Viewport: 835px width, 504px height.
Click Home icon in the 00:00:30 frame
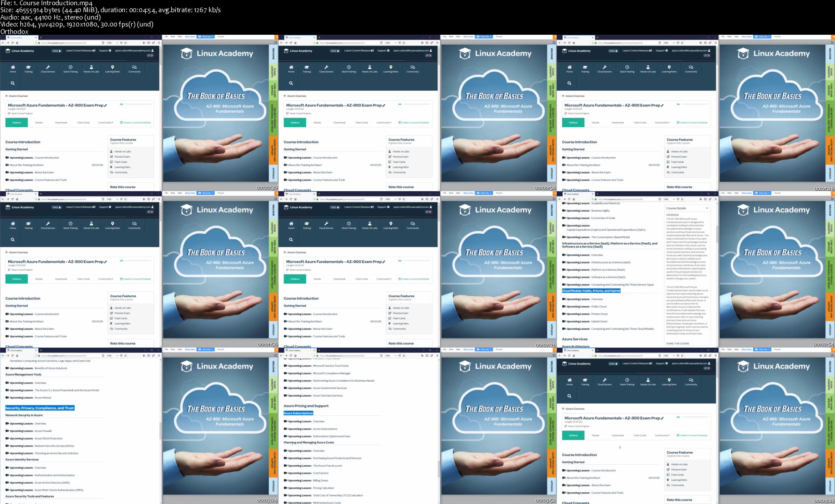[x=13, y=67]
